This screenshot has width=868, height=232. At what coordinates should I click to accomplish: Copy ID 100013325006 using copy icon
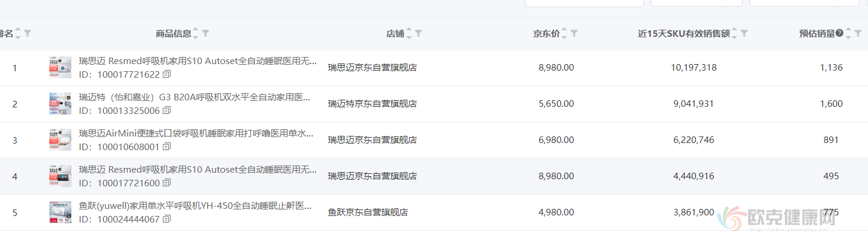pos(166,110)
